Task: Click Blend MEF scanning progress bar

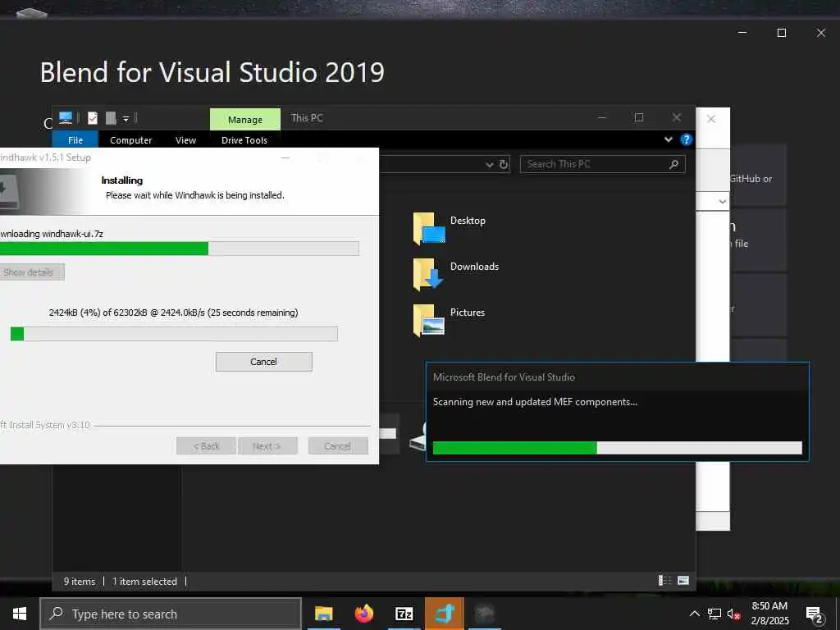Action: click(617, 448)
